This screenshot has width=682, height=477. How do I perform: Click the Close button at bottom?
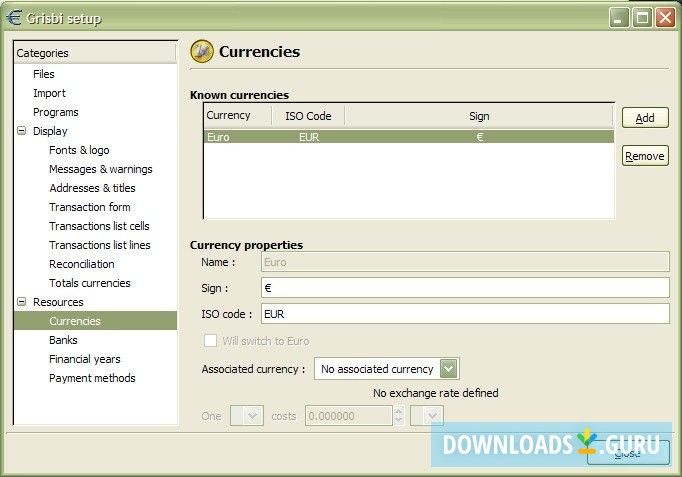628,453
